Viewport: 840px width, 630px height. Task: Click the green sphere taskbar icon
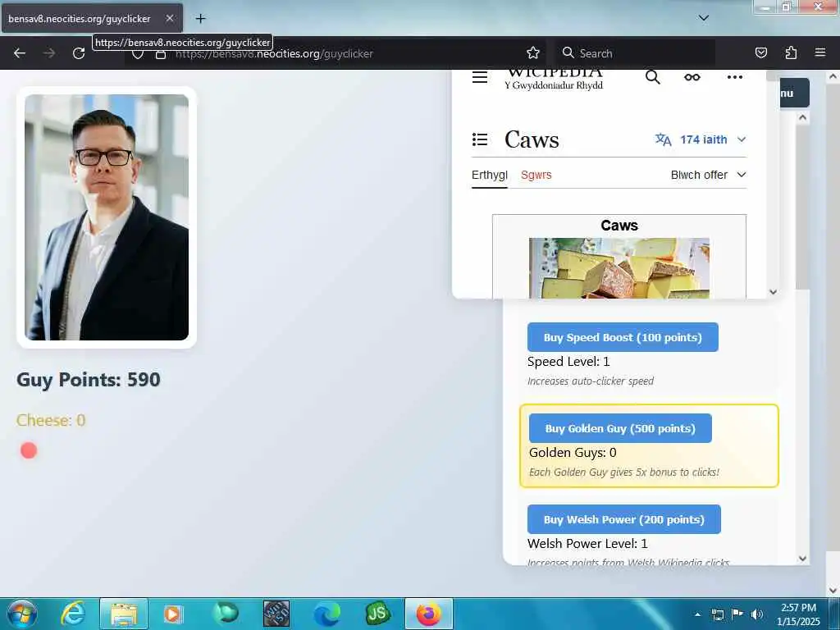225,614
